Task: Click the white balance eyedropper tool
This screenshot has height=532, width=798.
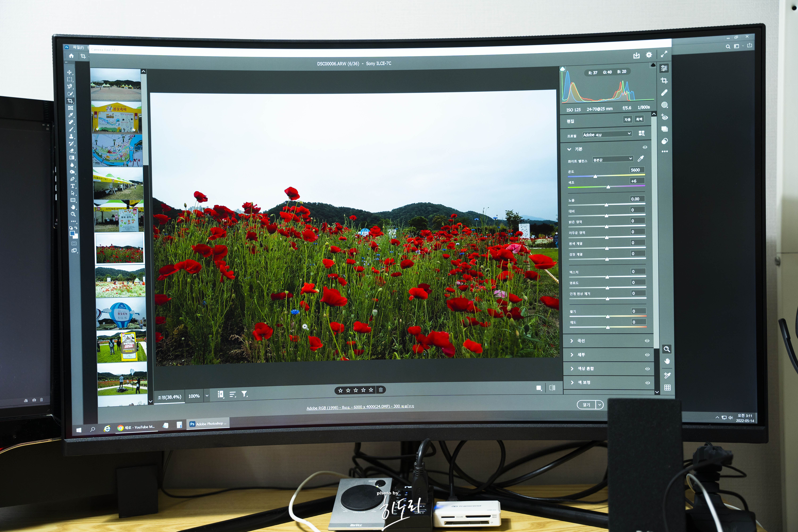Action: coord(641,158)
